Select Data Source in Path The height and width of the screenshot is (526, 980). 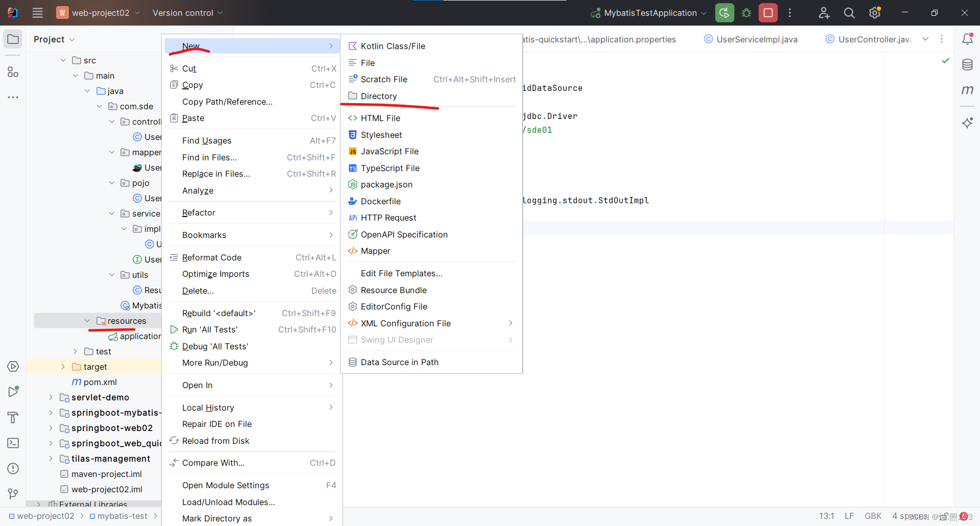pyautogui.click(x=431, y=362)
